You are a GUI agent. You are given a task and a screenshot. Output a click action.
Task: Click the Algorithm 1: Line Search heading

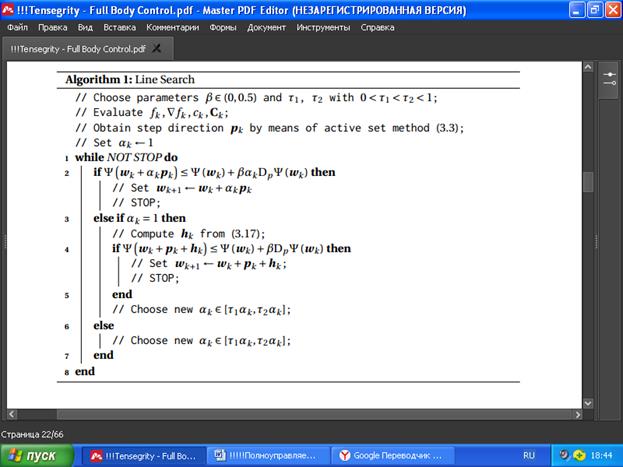tap(130, 79)
